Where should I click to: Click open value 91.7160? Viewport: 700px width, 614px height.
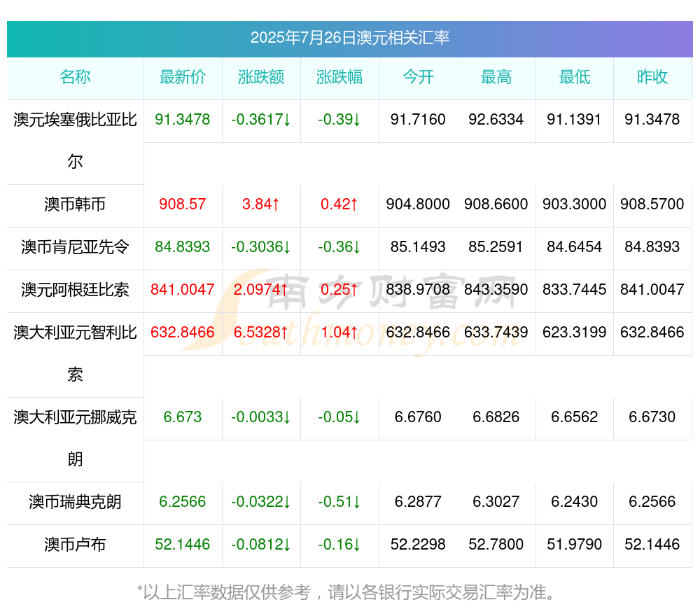click(x=418, y=119)
